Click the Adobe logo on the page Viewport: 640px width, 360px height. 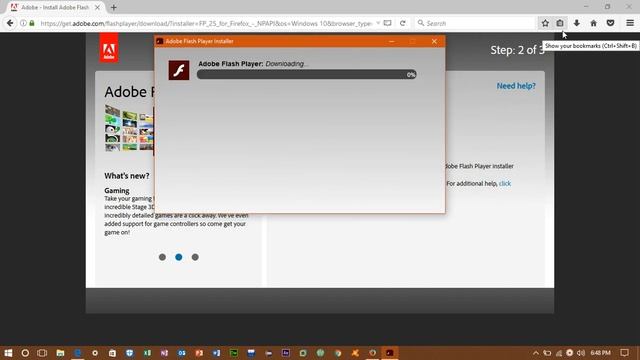(109, 48)
